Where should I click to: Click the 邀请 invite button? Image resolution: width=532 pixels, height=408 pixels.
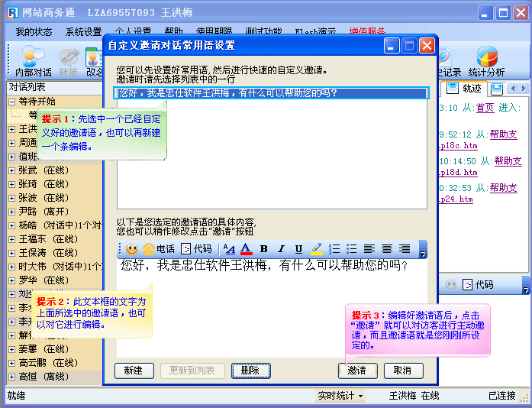tap(357, 371)
